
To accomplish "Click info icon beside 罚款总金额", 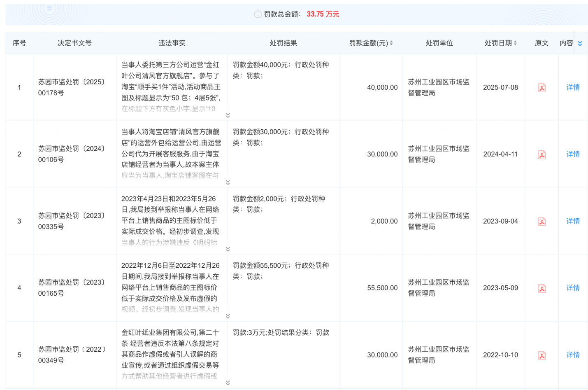I will 258,14.
